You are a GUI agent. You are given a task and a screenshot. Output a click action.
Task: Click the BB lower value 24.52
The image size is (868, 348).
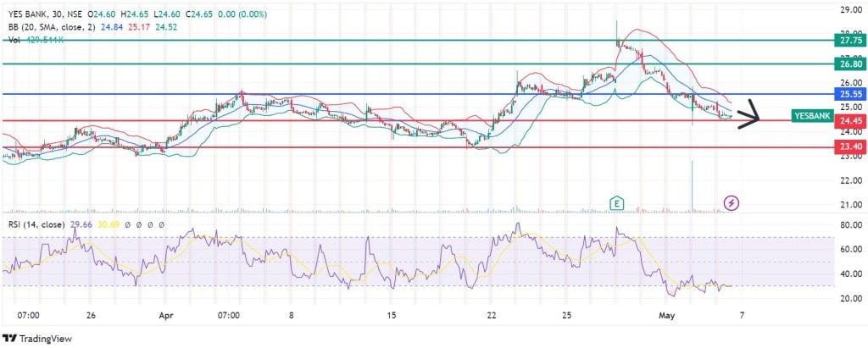pyautogui.click(x=166, y=26)
